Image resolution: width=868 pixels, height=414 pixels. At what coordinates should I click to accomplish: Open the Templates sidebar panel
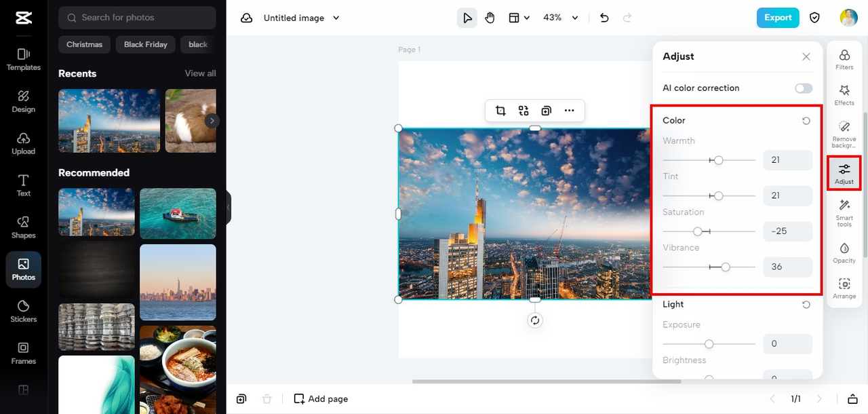click(23, 59)
